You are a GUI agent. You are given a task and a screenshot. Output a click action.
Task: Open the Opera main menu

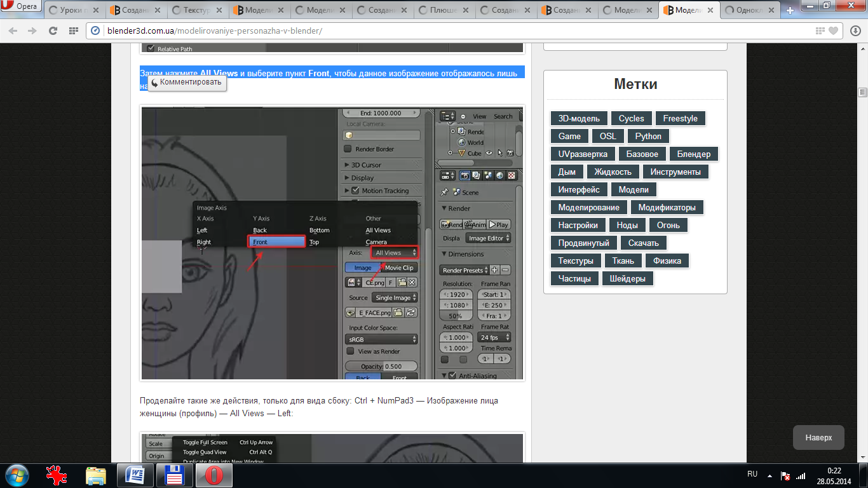click(20, 6)
